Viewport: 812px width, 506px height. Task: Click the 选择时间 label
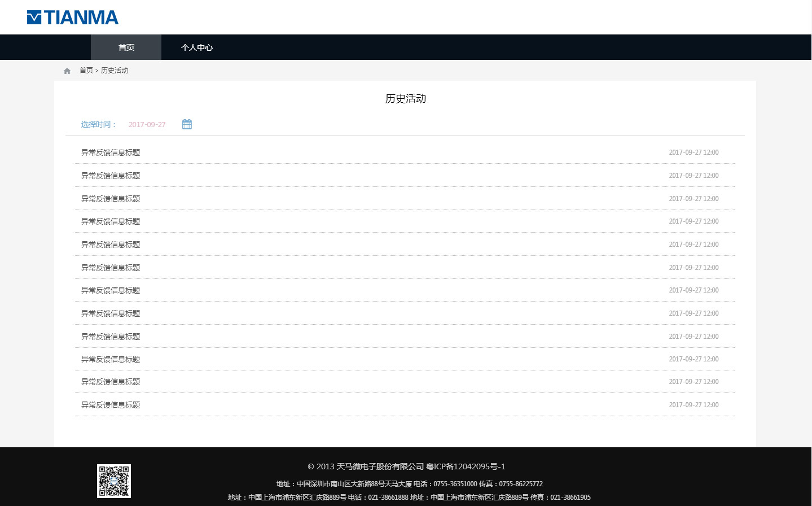coord(98,124)
